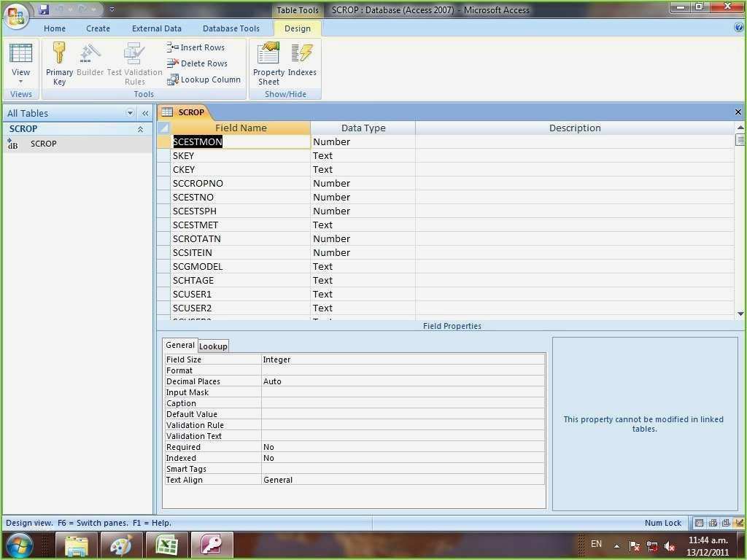Click the Field Size property field

pos(403,359)
